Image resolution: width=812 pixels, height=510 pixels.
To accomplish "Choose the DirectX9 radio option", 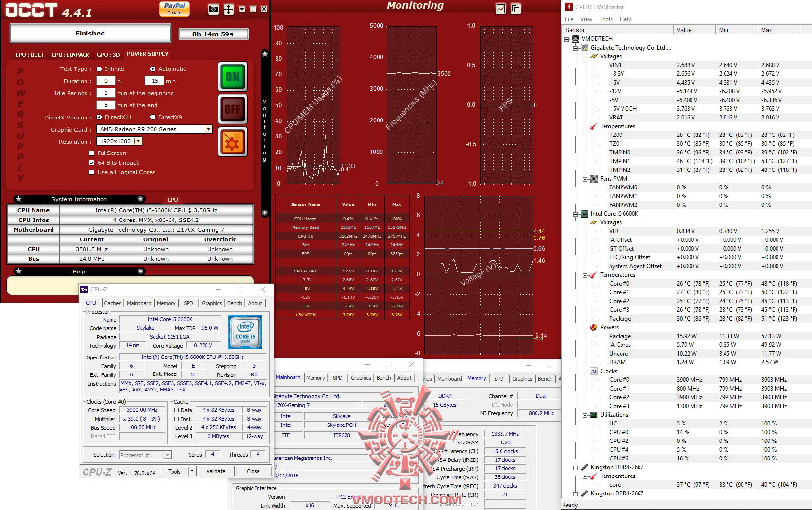I will [x=153, y=117].
